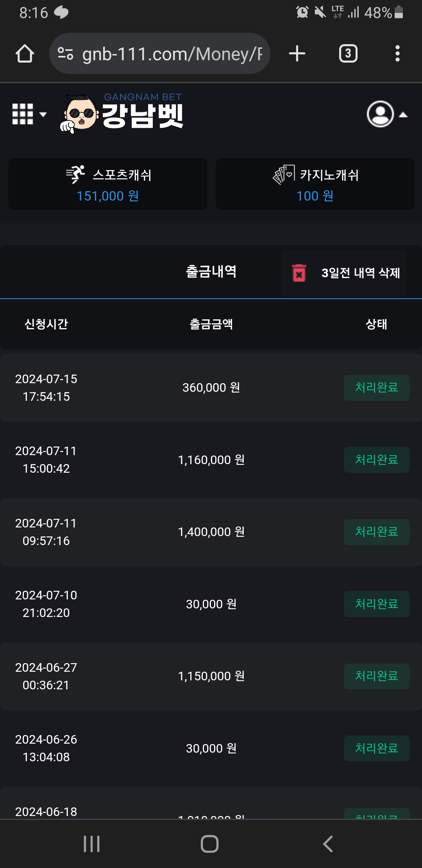Screen dimensions: 422x868
Task: Open the browser three-dot menu
Action: 397,54
